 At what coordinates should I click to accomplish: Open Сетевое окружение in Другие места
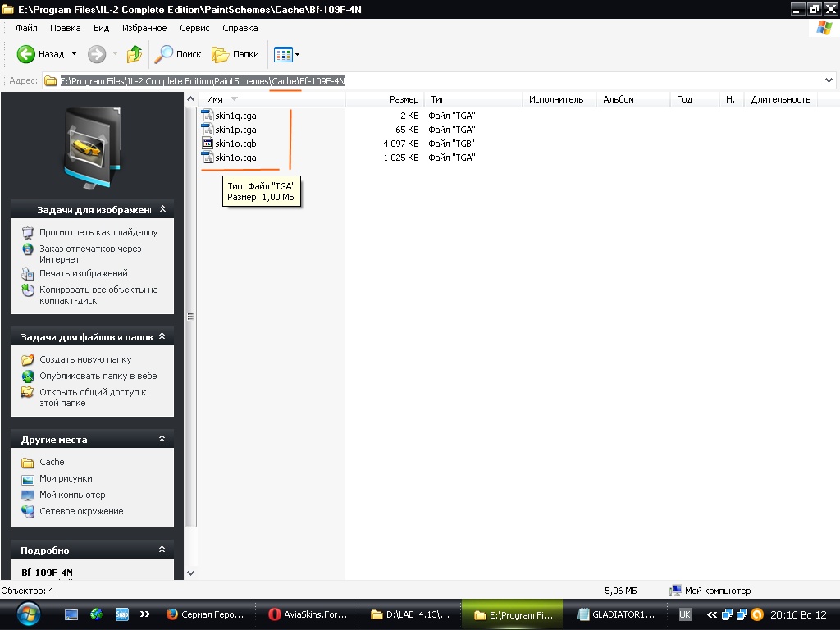point(81,511)
